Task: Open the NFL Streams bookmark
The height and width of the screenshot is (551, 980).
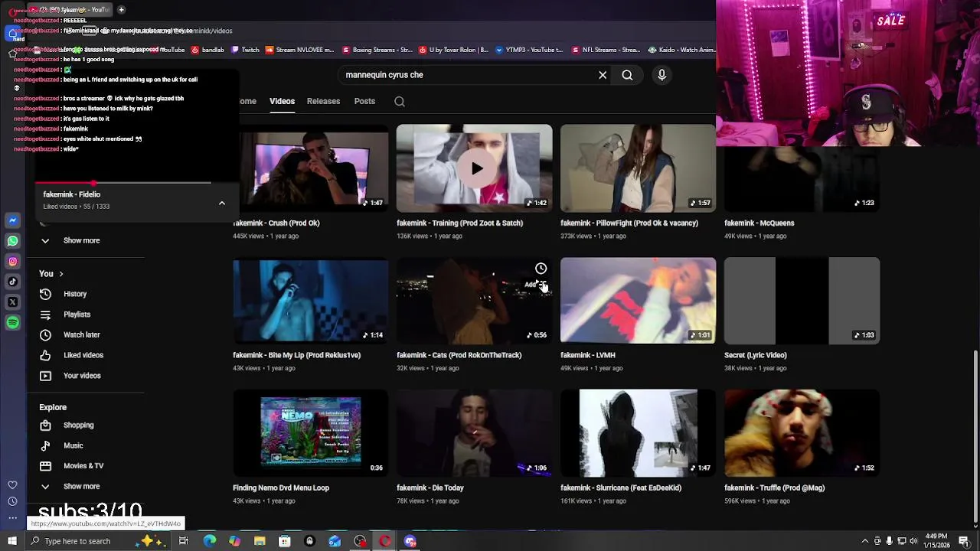Action: pos(606,50)
